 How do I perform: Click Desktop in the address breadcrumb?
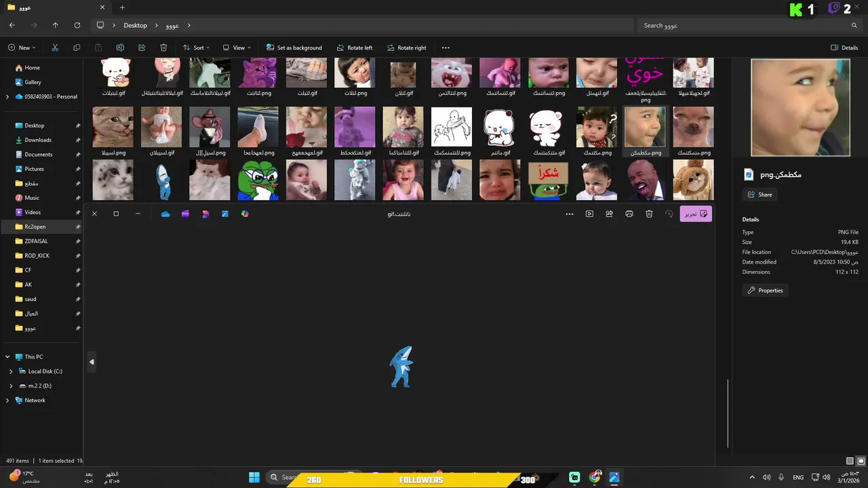point(135,25)
